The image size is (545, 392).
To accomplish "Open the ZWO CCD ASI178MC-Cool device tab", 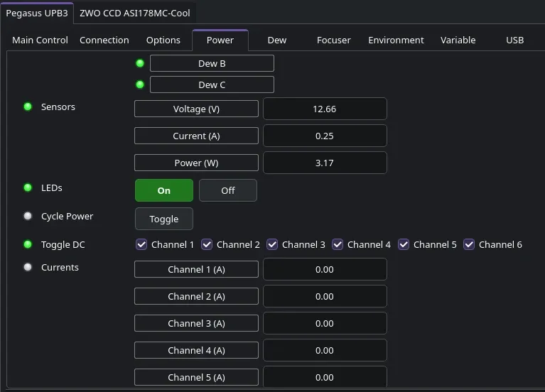I will (135, 13).
